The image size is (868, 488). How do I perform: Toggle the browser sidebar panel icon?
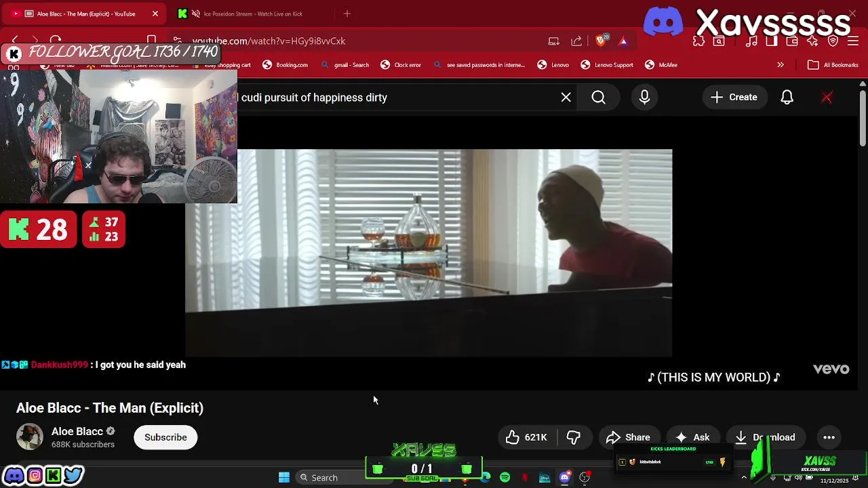tap(772, 41)
